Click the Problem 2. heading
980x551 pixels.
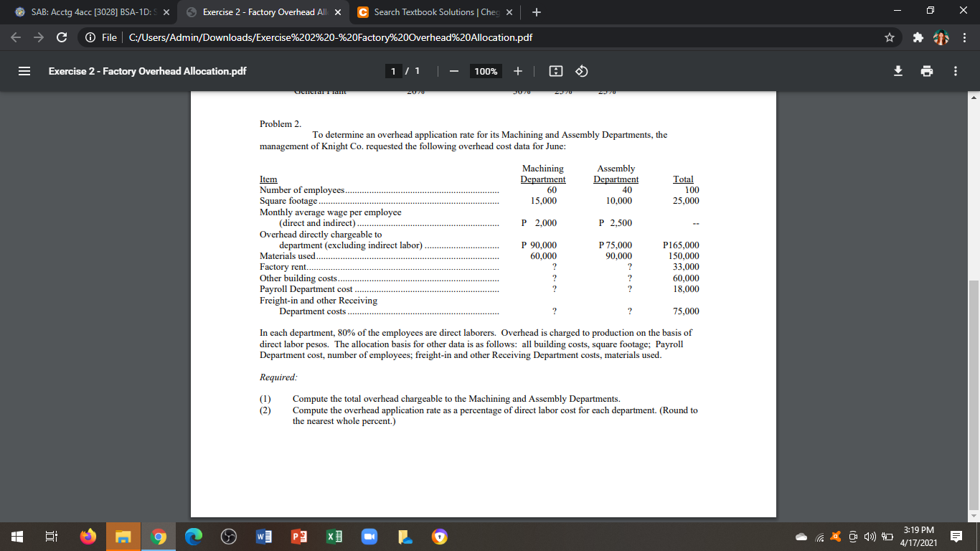click(x=281, y=123)
